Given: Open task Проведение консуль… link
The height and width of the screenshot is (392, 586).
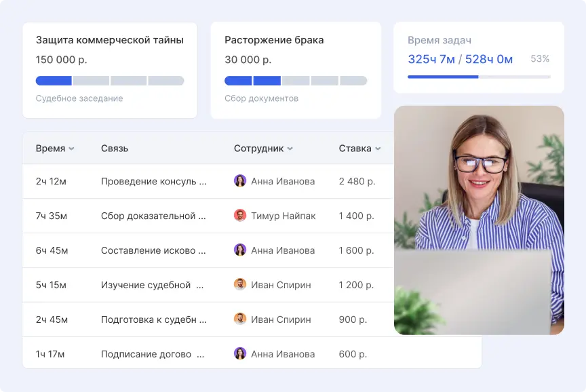Looking at the screenshot, I should 153,182.
